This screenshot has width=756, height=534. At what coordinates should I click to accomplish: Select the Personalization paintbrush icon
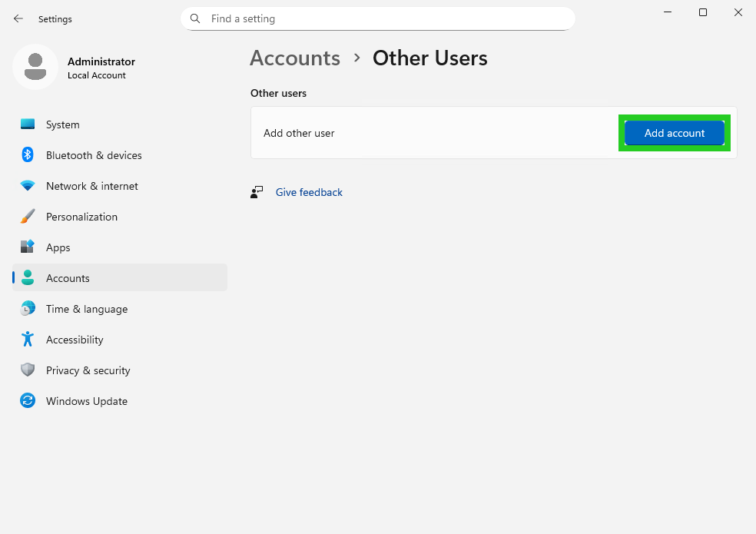tap(27, 217)
